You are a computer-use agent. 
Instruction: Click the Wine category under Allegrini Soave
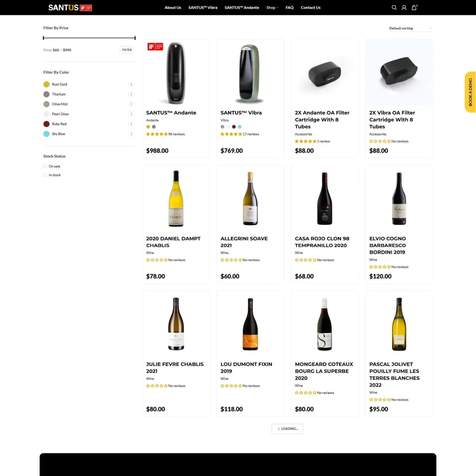coord(224,253)
